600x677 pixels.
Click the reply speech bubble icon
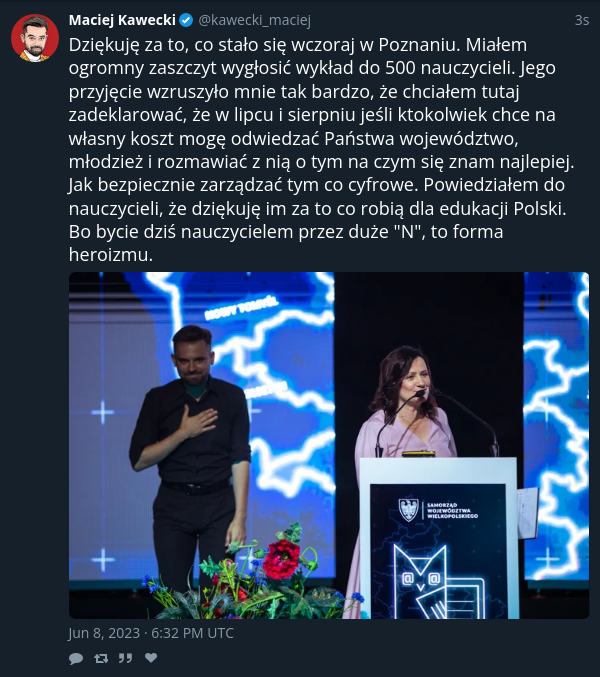click(76, 658)
